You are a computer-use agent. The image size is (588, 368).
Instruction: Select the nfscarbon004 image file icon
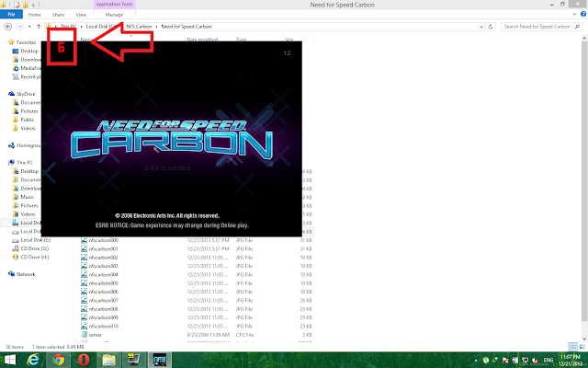(84, 274)
